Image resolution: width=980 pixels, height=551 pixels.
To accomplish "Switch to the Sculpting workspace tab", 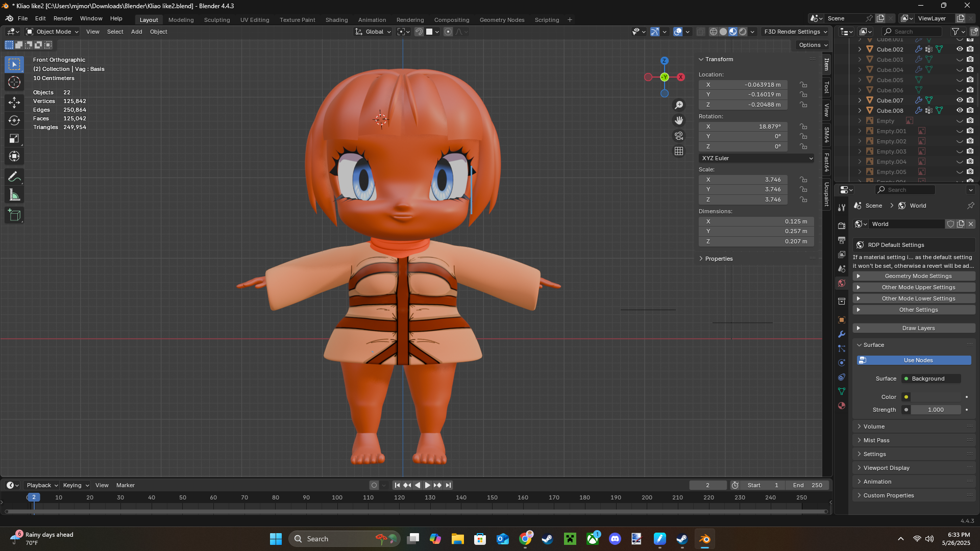I will coord(217,20).
